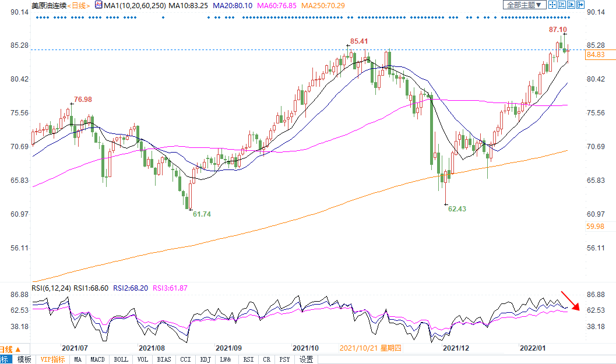Switch to the MACD indicator tab
This screenshot has width=616, height=364.
[x=98, y=359]
